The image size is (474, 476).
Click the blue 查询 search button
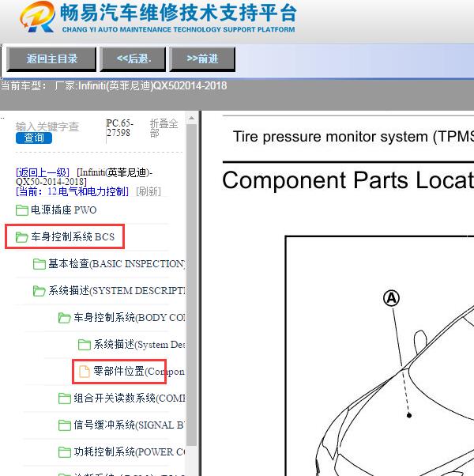point(34,138)
